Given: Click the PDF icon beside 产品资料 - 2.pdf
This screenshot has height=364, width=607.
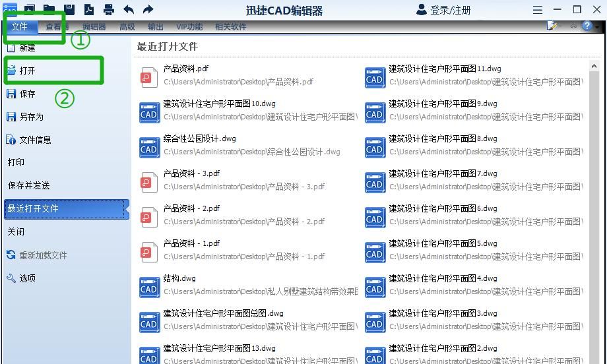Looking at the screenshot, I should tap(149, 217).
